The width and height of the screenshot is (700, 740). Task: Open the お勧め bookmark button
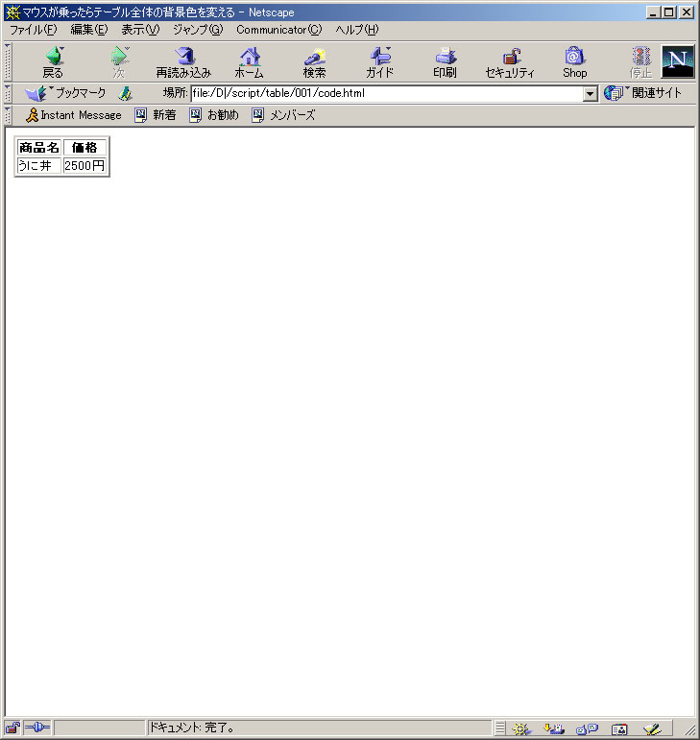tap(214, 115)
